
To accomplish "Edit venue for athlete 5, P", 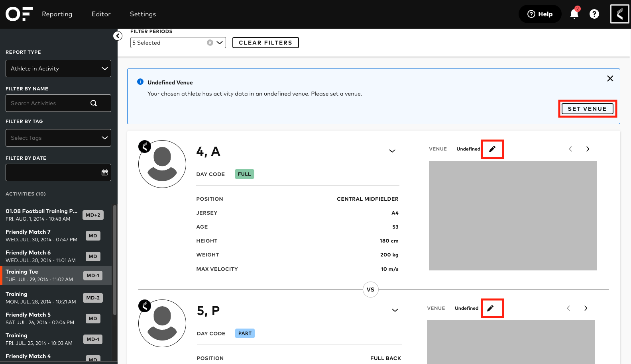I will coord(491,308).
